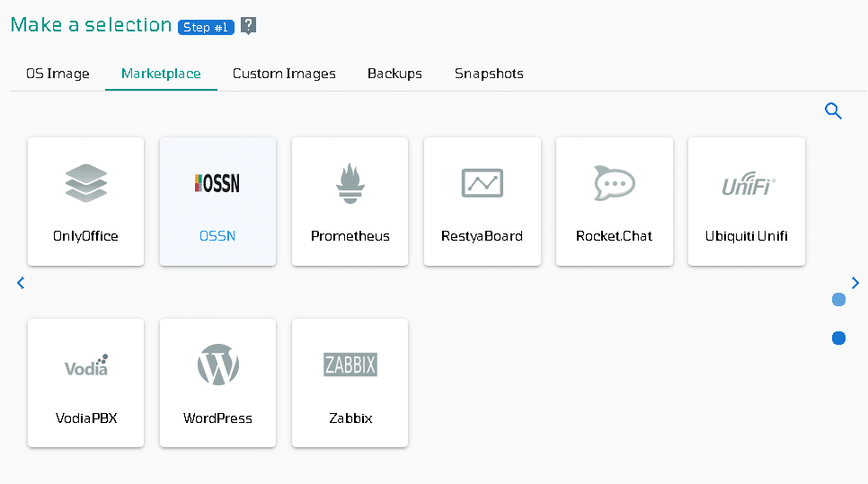Pick the Rocket.Chat speech bubble icon

click(615, 183)
